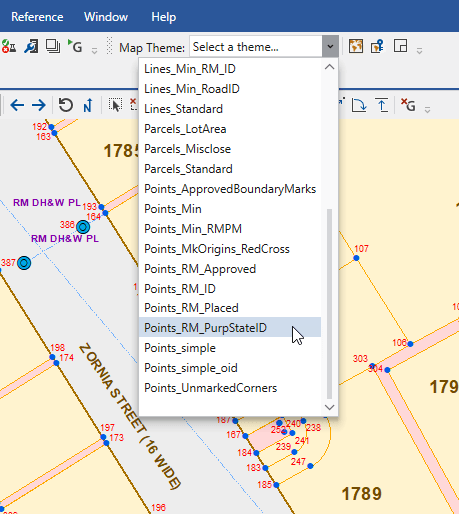Click the parcel 1789 label
This screenshot has width=459, height=514.
(x=362, y=494)
